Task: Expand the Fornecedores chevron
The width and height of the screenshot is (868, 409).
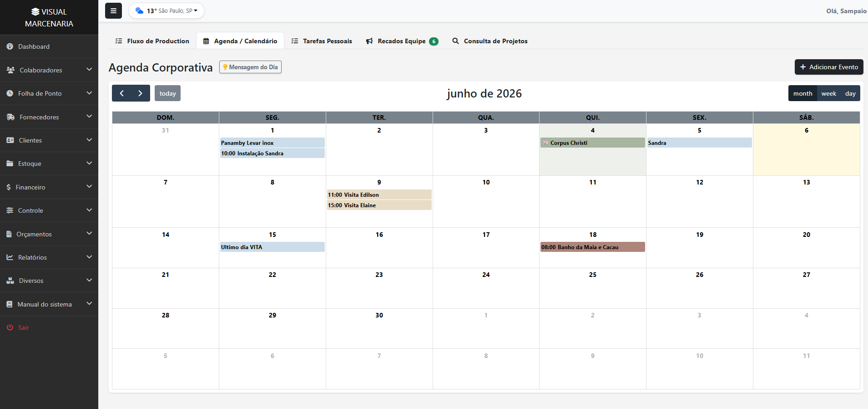Action: pyautogui.click(x=89, y=117)
